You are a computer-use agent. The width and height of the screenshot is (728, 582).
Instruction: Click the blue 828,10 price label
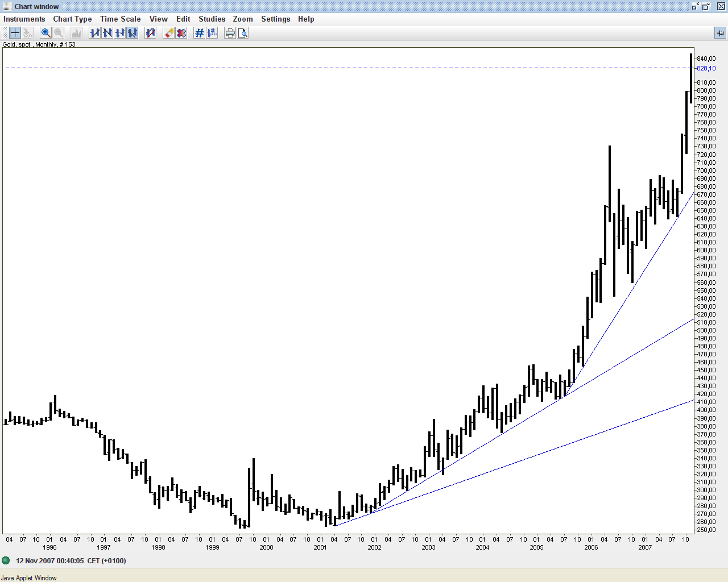(x=706, y=68)
